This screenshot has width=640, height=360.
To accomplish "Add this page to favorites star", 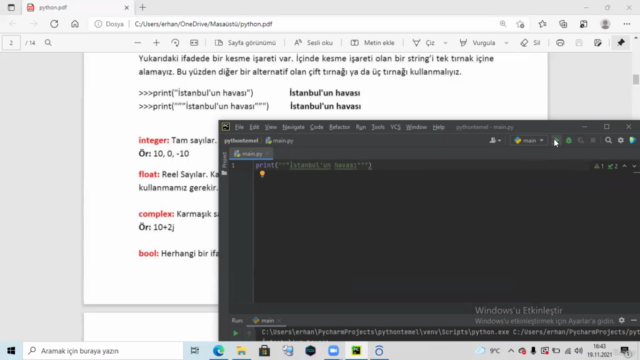I will [520, 24].
